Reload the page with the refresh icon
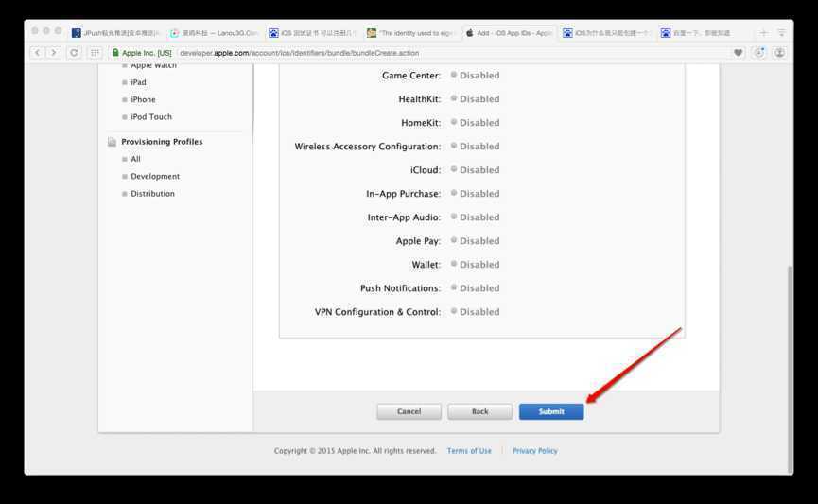The width and height of the screenshot is (818, 504). 74,53
